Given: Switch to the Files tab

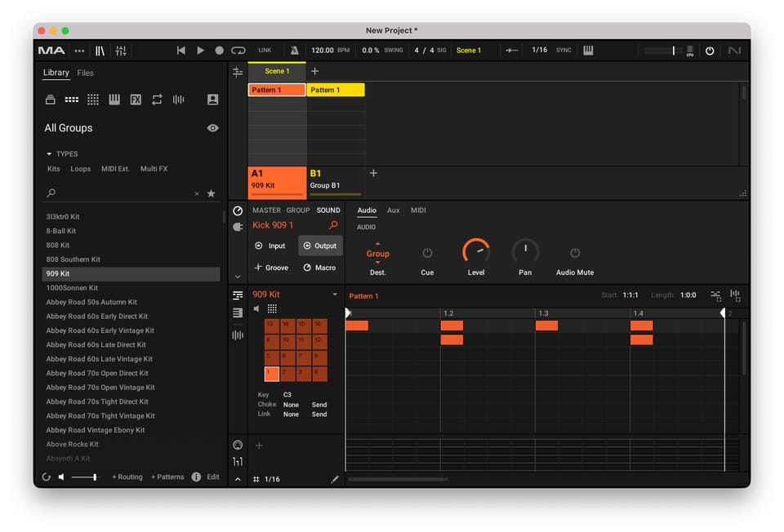Looking at the screenshot, I should point(85,73).
